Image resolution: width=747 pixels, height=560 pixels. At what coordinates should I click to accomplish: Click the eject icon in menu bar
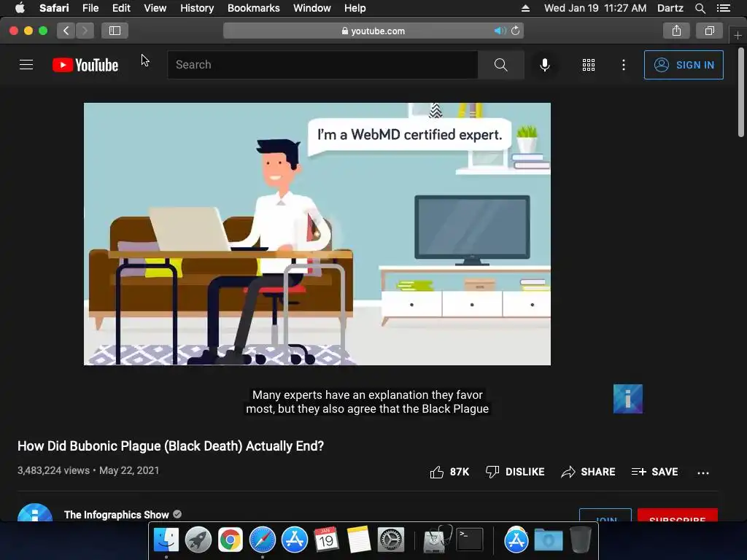pos(525,8)
